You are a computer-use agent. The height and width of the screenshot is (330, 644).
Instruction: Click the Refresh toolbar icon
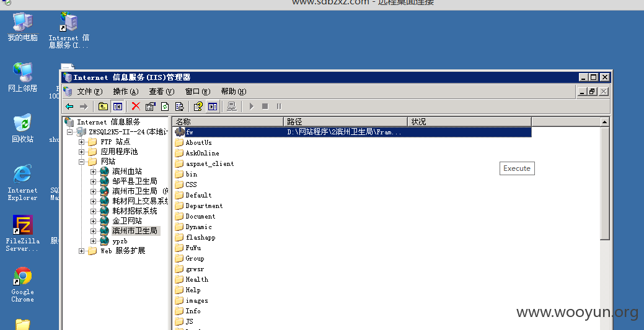[x=165, y=106]
